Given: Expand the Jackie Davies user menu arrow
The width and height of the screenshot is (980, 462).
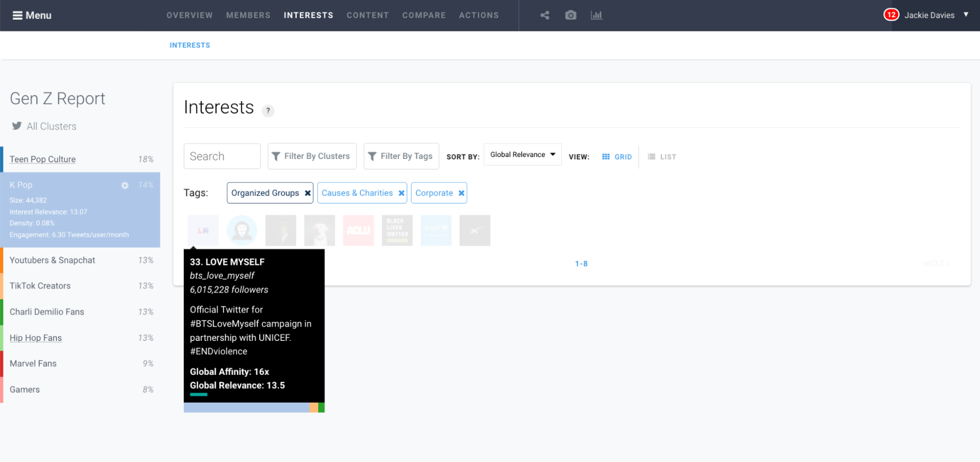Looking at the screenshot, I should [966, 15].
